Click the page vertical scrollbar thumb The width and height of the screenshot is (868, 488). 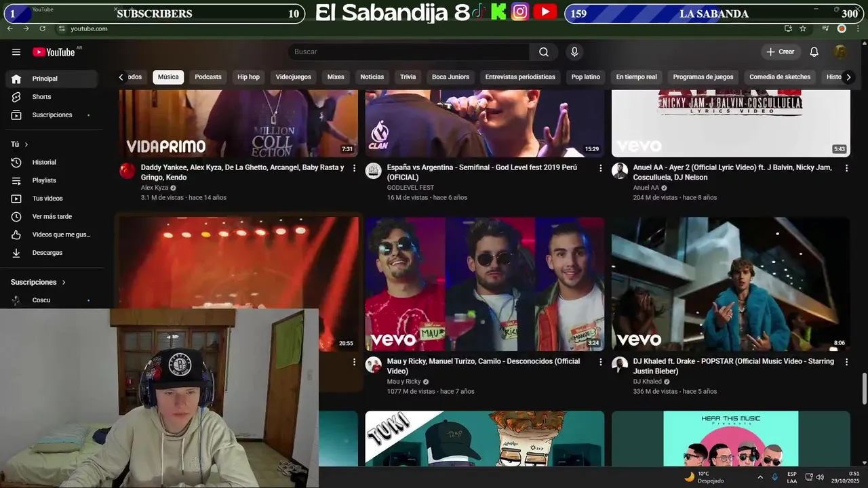[864, 388]
